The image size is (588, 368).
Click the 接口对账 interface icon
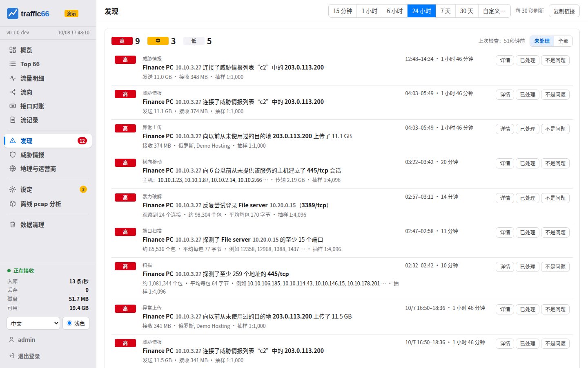(x=13, y=106)
